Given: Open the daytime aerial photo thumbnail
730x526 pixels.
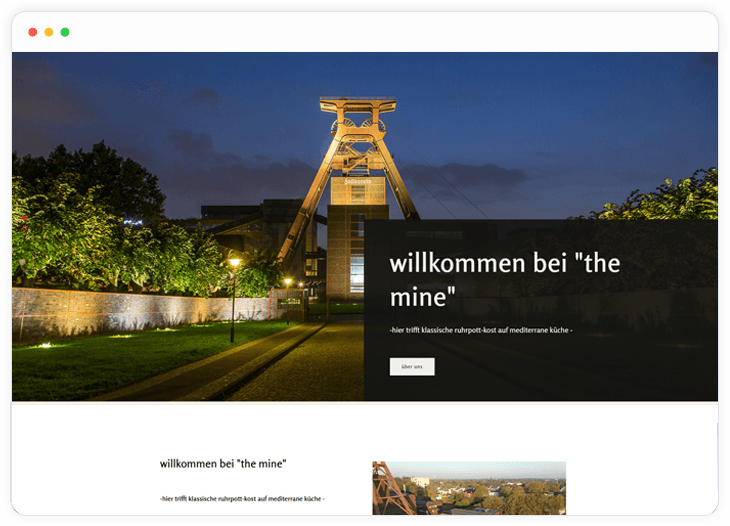Looking at the screenshot, I should 468,487.
